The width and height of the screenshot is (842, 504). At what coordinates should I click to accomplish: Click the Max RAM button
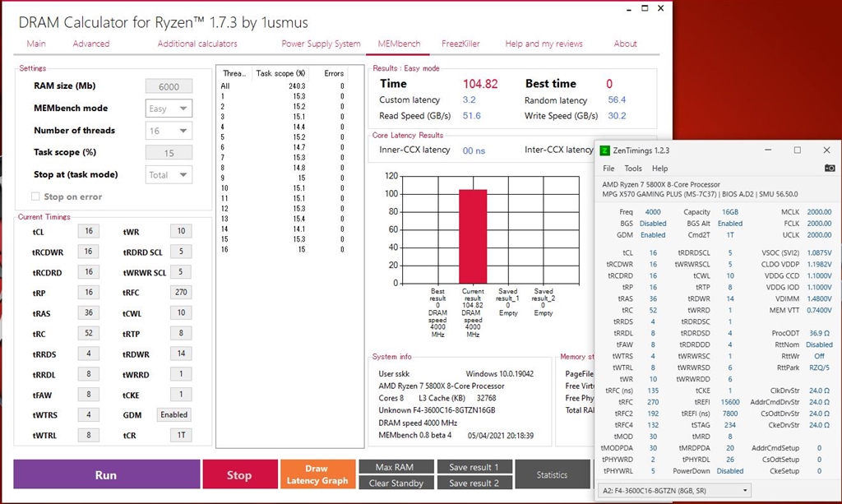point(396,467)
